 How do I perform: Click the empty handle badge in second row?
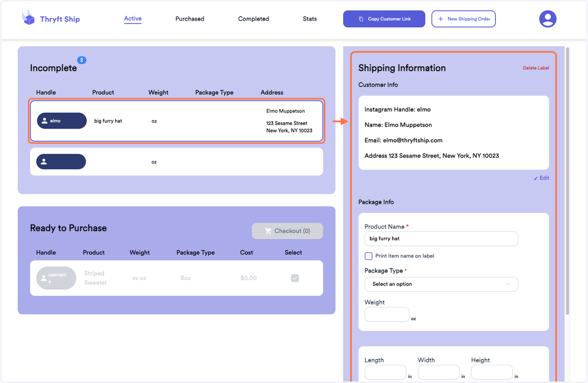[61, 162]
